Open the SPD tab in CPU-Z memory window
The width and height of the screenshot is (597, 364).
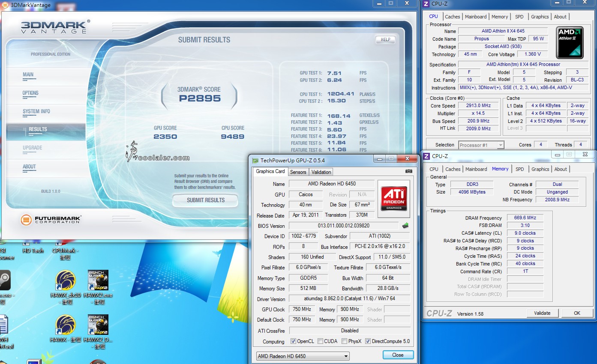tap(520, 169)
